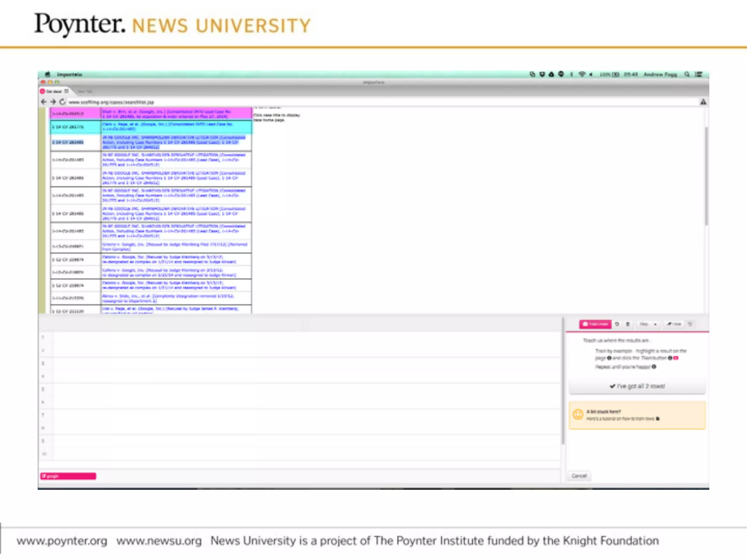Click the Wi-Fi status icon
Viewport: 747px width, 560px height.
[x=582, y=74]
